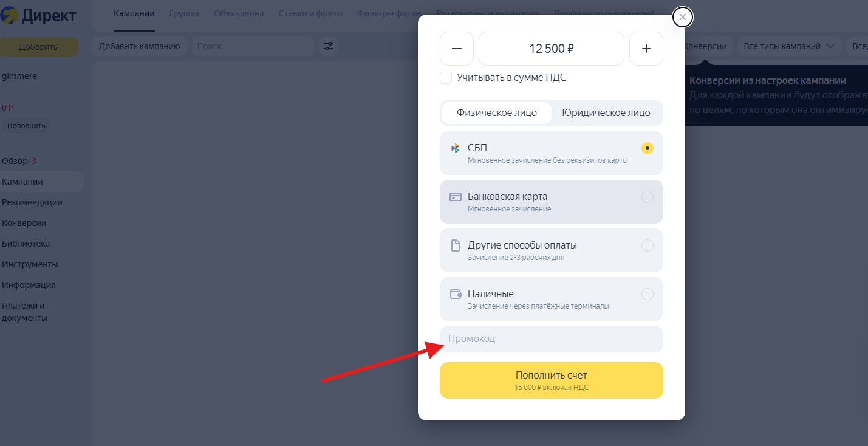Image resolution: width=868 pixels, height=446 pixels.
Task: Click the minus button to decrease amount
Action: pos(457,49)
